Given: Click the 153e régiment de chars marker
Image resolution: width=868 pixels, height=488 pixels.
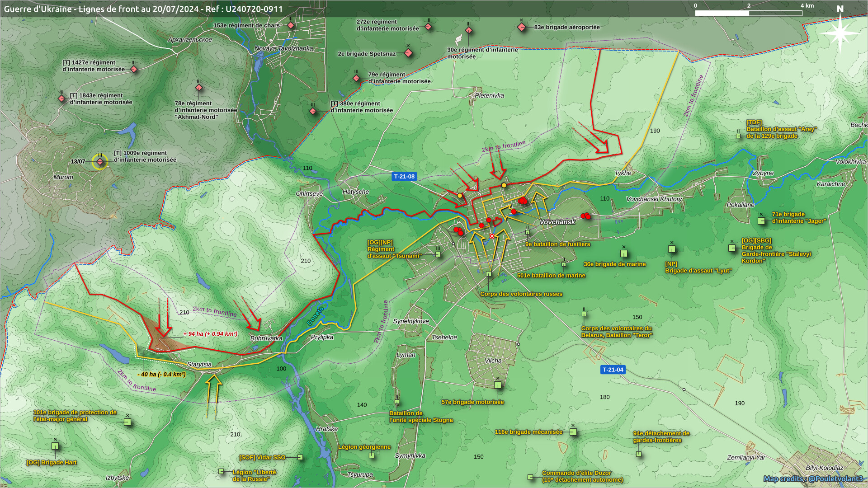Looking at the screenshot, I should (291, 25).
